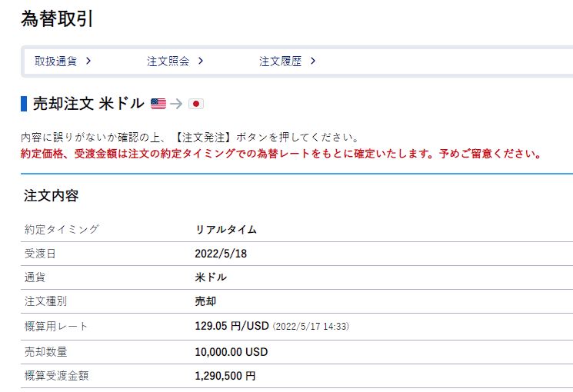Click the リアルタイム value for 約定タイミング

pyautogui.click(x=226, y=229)
